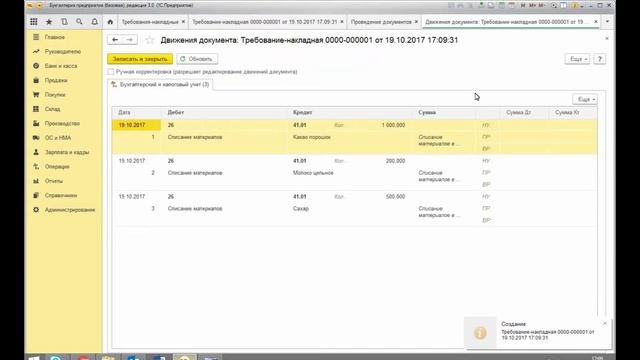Click the M memory icon in the title bar
640x360 pixels.
(x=523, y=6)
